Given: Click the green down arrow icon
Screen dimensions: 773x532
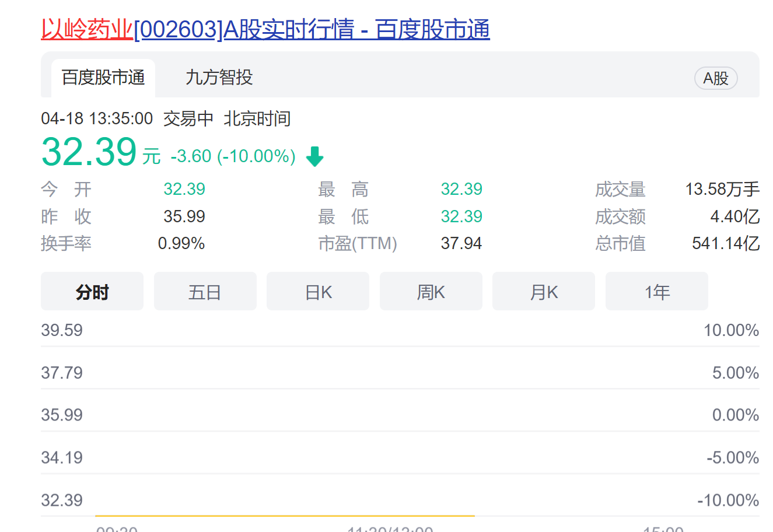Looking at the screenshot, I should tap(314, 156).
